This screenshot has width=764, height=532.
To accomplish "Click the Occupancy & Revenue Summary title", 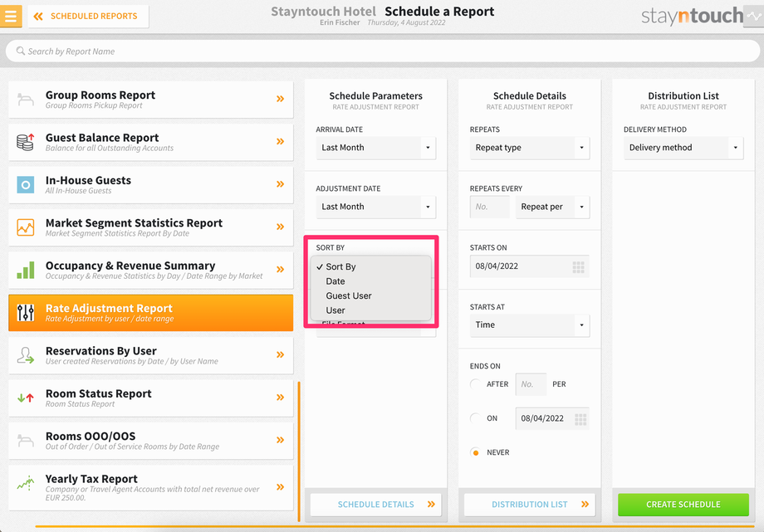I will (x=130, y=266).
